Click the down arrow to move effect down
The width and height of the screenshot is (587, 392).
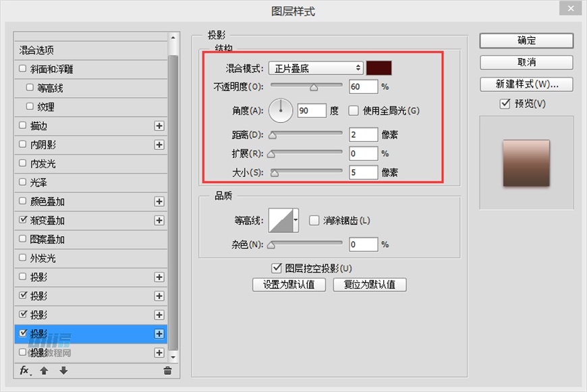[x=63, y=370]
